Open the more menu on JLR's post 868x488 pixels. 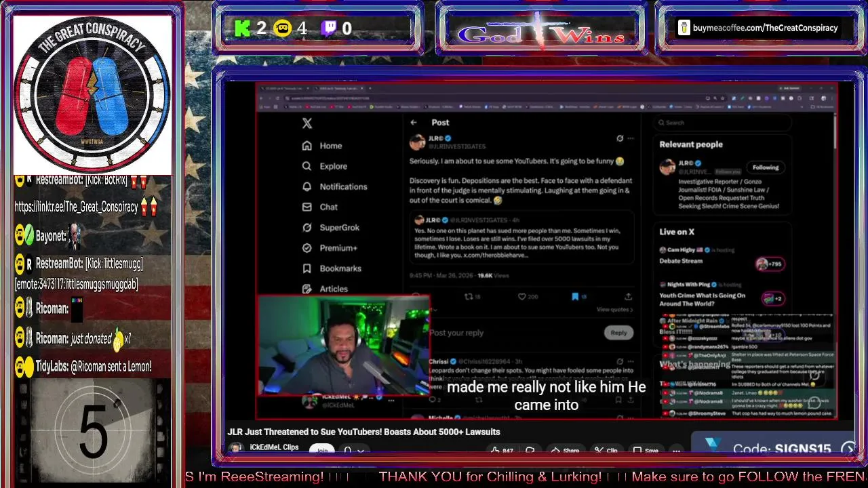point(631,138)
